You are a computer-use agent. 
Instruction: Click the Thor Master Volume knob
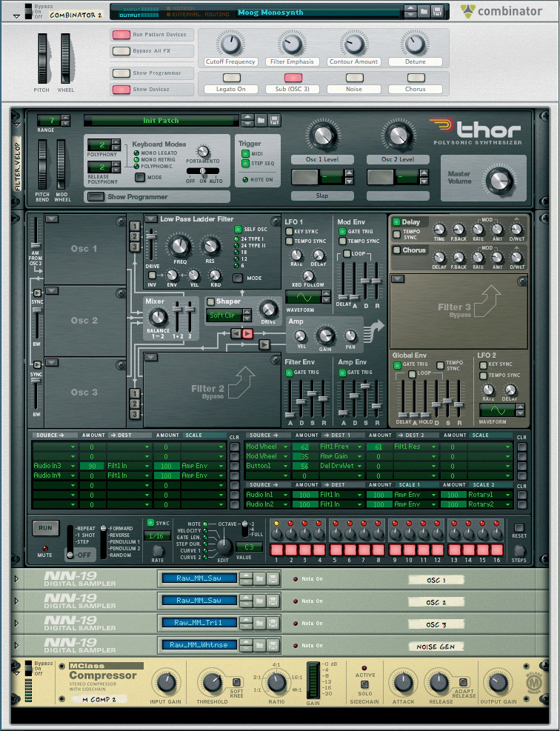click(499, 180)
